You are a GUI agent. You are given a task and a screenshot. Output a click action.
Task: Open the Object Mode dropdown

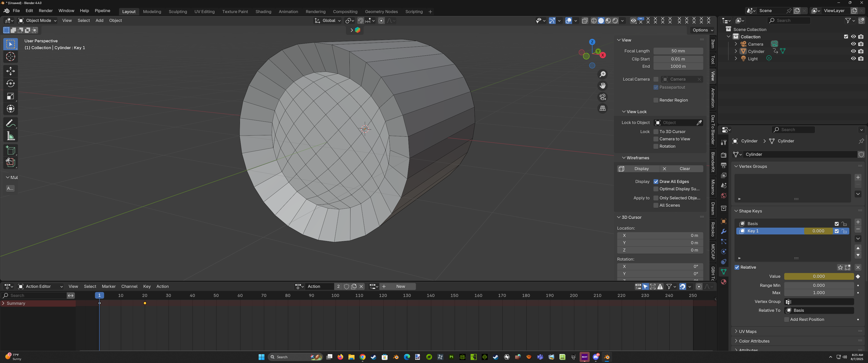pyautogui.click(x=37, y=20)
